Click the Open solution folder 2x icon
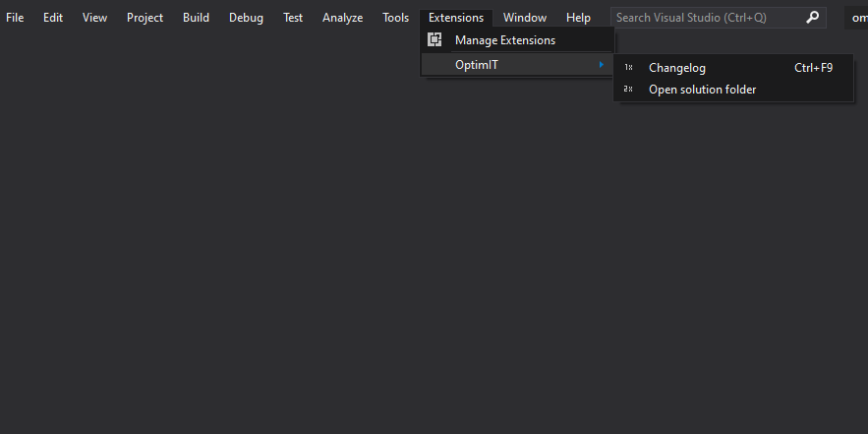868x434 pixels. click(x=628, y=90)
